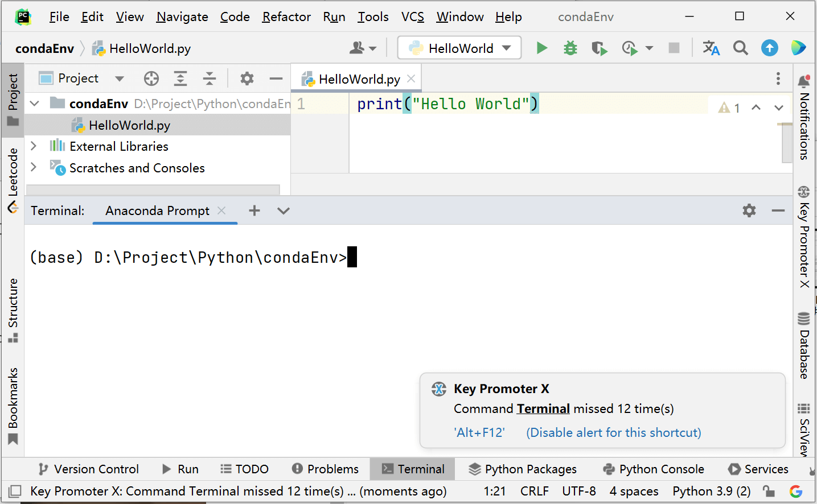Close the HelloWorld.py editor tab
Image resolution: width=817 pixels, height=504 pixels.
tap(411, 79)
